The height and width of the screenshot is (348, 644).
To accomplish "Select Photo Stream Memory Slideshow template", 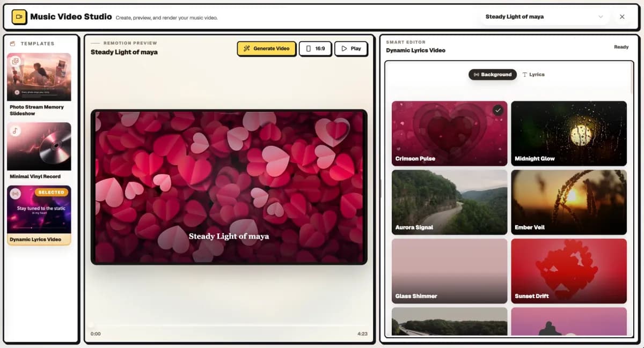I will tap(39, 85).
